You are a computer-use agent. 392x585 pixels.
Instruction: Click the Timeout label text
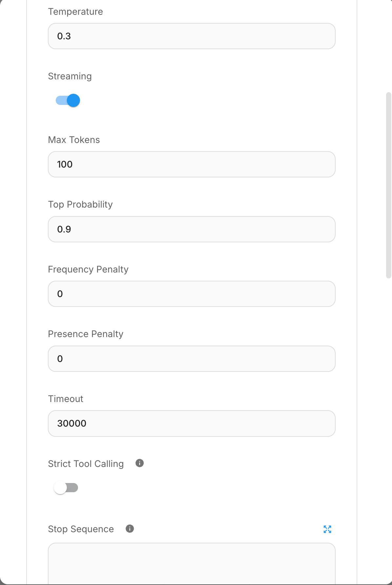[66, 399]
